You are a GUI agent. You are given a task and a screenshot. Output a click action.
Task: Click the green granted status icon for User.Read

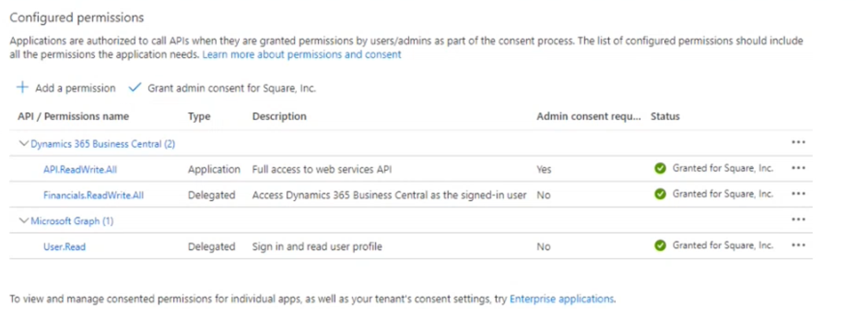pos(660,245)
